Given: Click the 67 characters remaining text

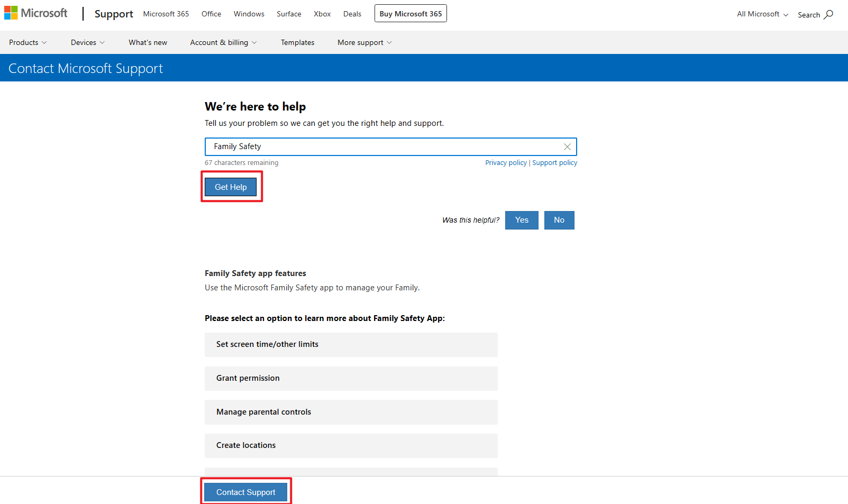Looking at the screenshot, I should tap(241, 163).
